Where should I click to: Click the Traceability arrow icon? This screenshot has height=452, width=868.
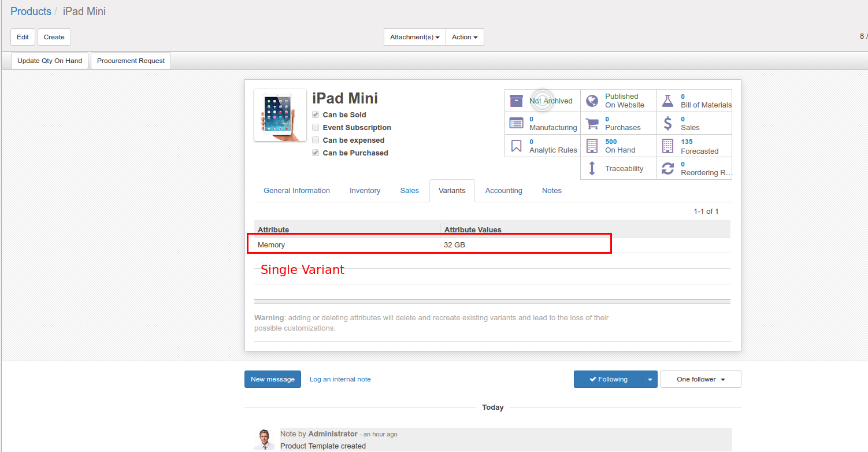(x=592, y=168)
